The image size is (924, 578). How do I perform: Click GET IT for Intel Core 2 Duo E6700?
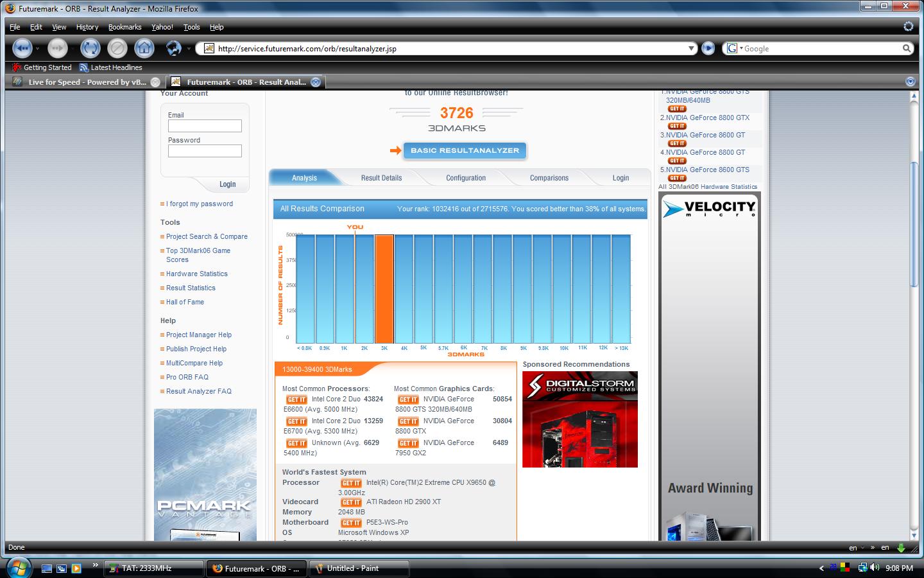[x=296, y=421]
